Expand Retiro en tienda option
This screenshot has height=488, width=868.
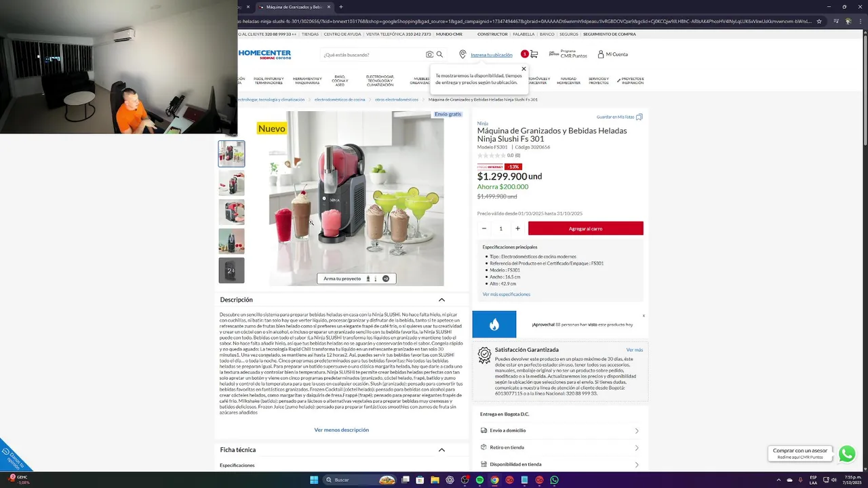tap(637, 447)
